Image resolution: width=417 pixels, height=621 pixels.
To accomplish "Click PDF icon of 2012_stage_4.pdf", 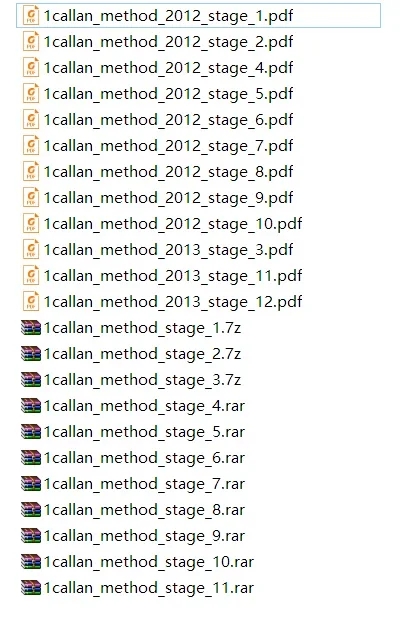I will pyautogui.click(x=31, y=68).
